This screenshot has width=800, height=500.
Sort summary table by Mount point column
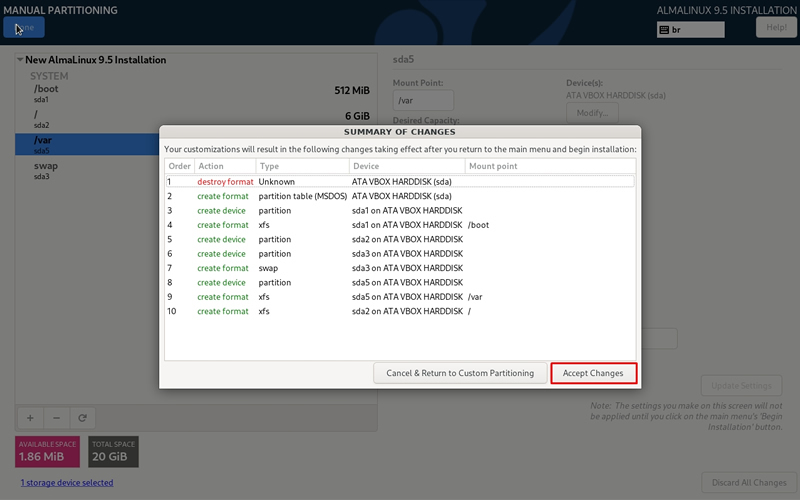tap(550, 166)
